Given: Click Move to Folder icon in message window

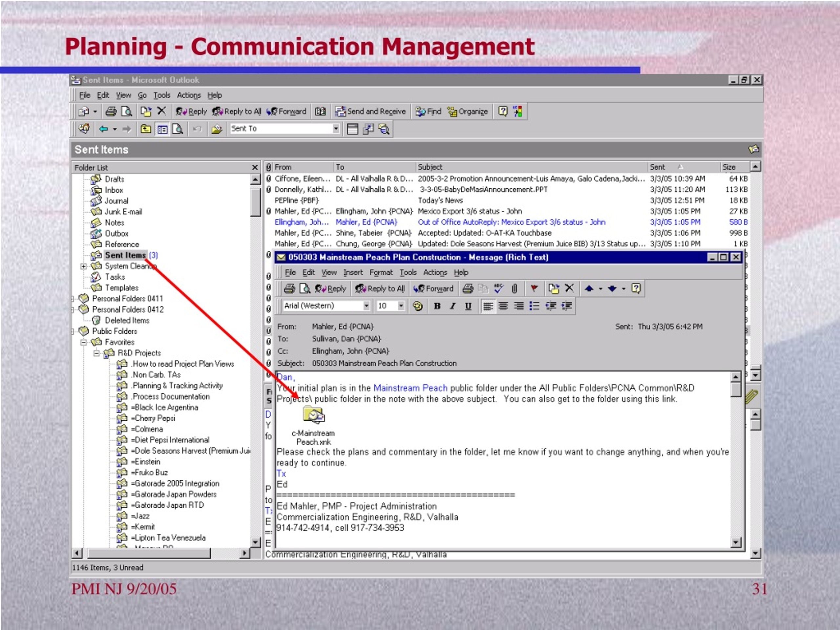Looking at the screenshot, I should click(554, 289).
